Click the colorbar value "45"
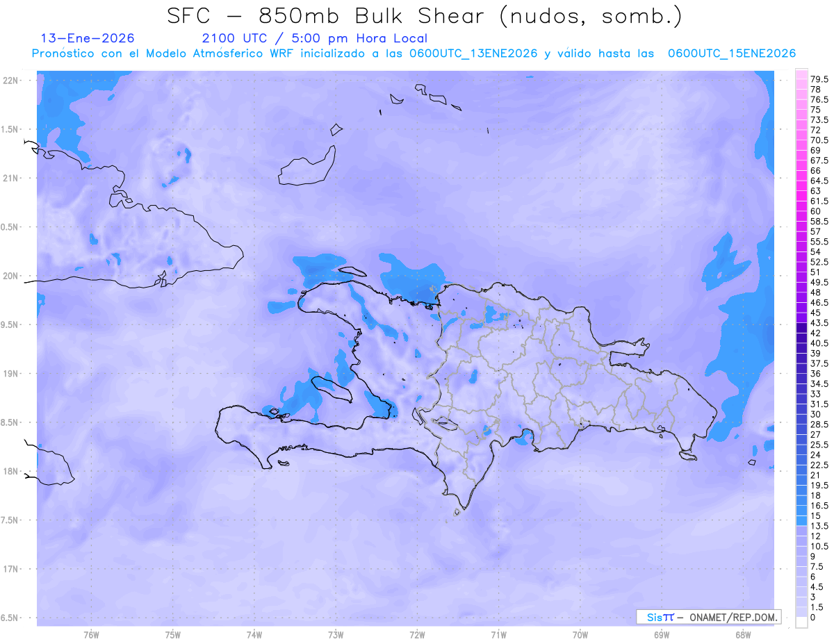This screenshot has width=834, height=644. 816,313
